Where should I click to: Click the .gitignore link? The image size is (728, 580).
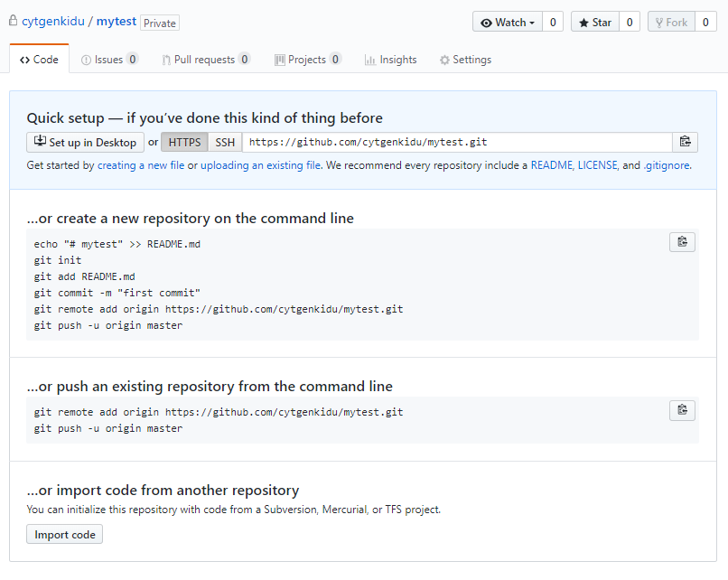[667, 165]
